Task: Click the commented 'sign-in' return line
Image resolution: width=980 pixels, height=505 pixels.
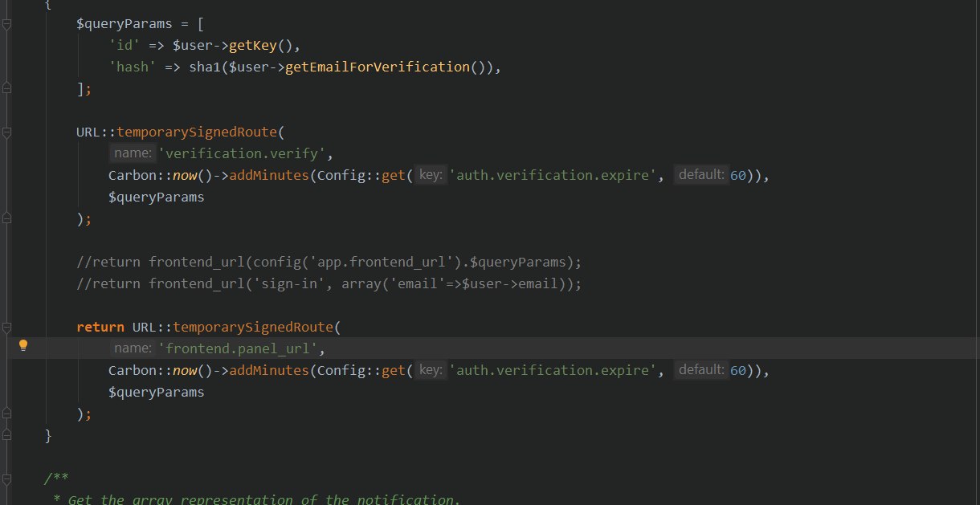Action: (x=329, y=284)
